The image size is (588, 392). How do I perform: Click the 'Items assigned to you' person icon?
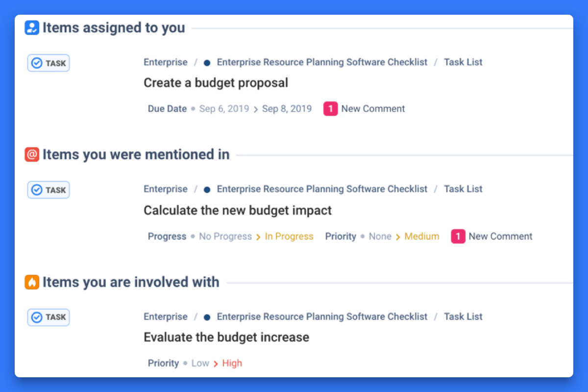coord(31,27)
